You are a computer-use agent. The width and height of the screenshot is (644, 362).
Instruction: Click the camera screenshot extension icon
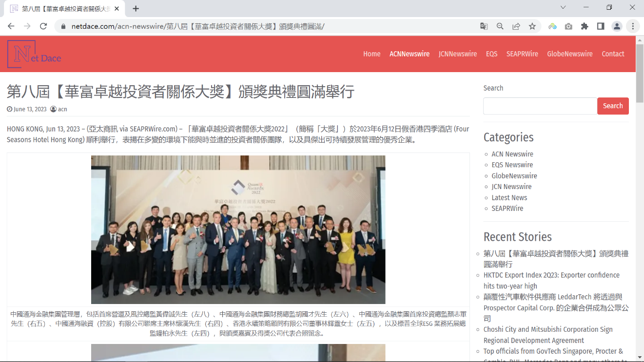(x=568, y=26)
